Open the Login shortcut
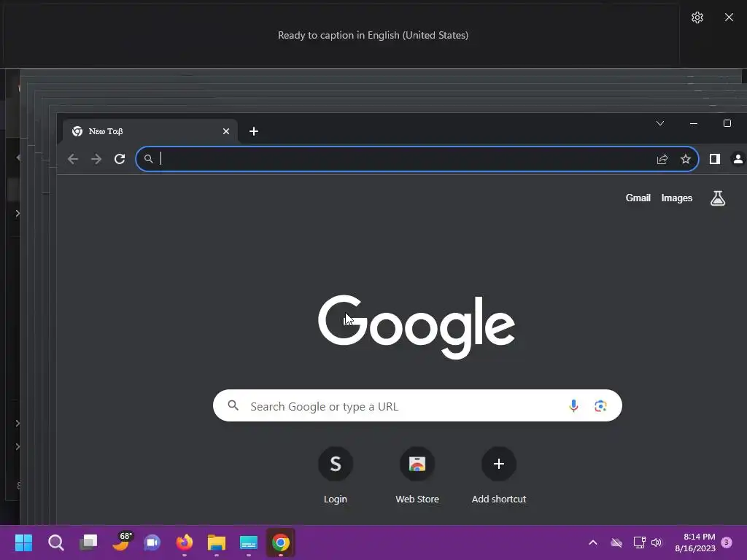 click(336, 475)
